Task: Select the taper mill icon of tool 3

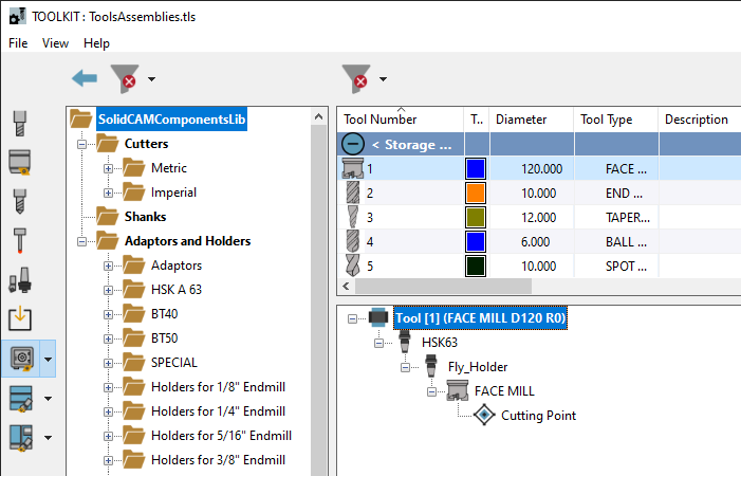Action: [353, 217]
